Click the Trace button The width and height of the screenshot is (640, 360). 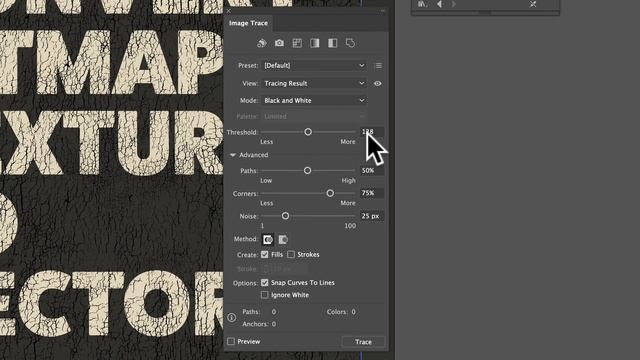363,342
